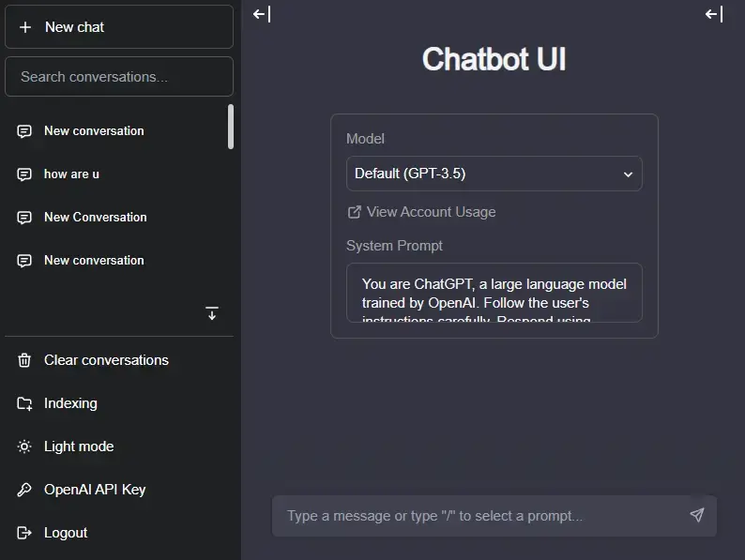Click the Indexing folder icon

(24, 403)
